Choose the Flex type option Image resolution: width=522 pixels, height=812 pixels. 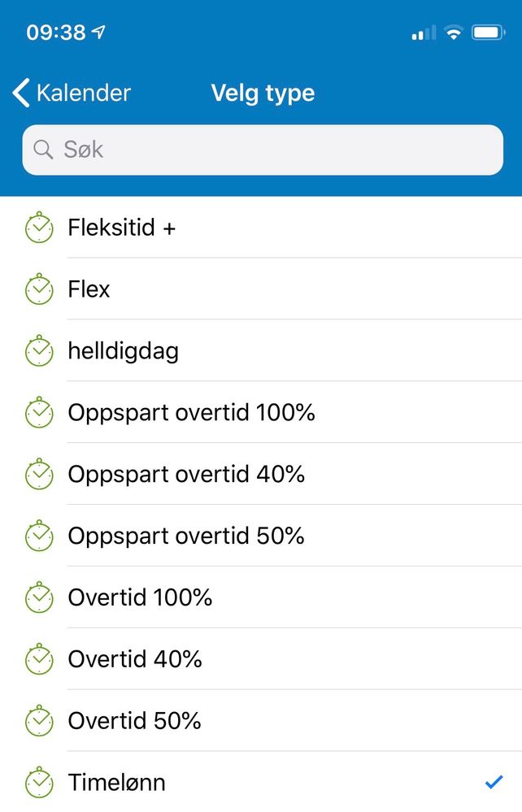point(261,289)
